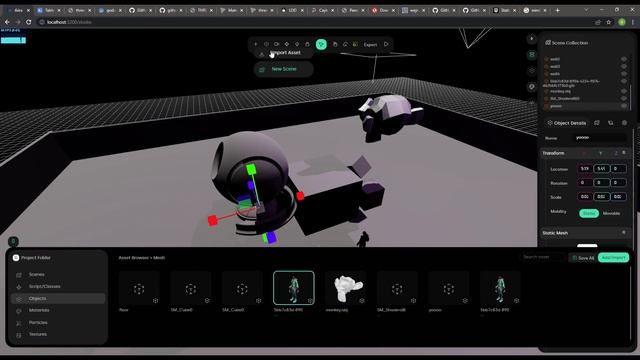Viewport: 640px width, 360px height.
Task: Open the tab icon right of Object Details
Action: [x=597, y=123]
